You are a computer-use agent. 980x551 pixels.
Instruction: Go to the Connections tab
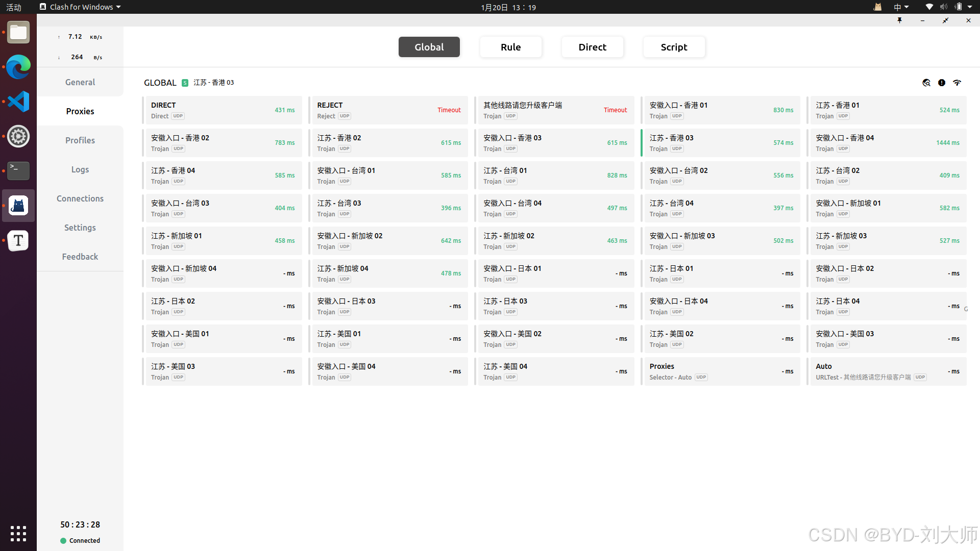coord(80,198)
